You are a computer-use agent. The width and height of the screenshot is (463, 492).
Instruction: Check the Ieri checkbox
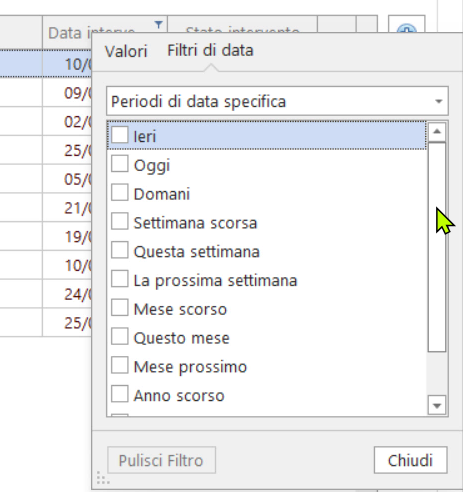(x=119, y=135)
